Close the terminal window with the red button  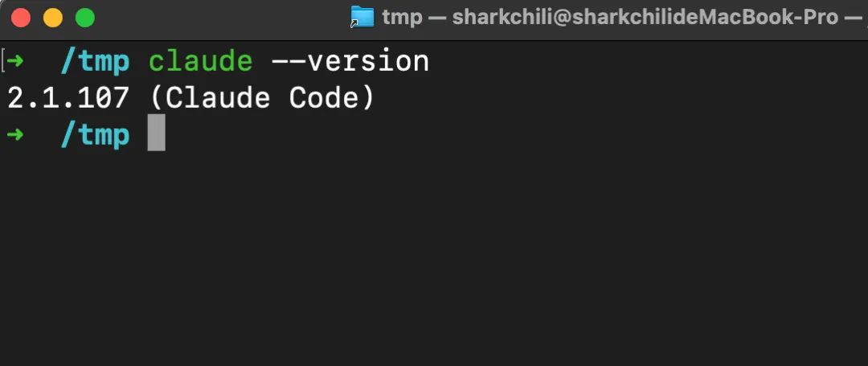pyautogui.click(x=21, y=18)
